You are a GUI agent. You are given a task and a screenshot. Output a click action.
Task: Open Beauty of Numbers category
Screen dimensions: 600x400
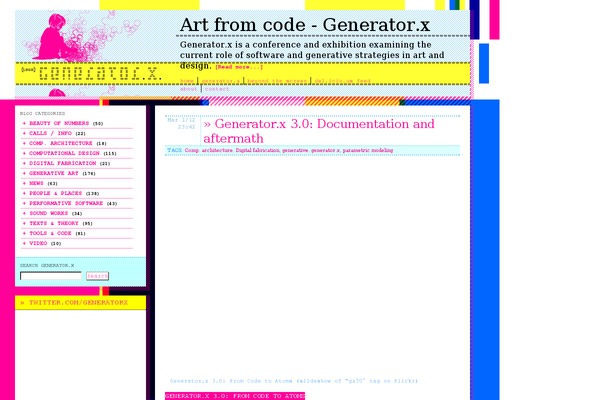tap(59, 123)
